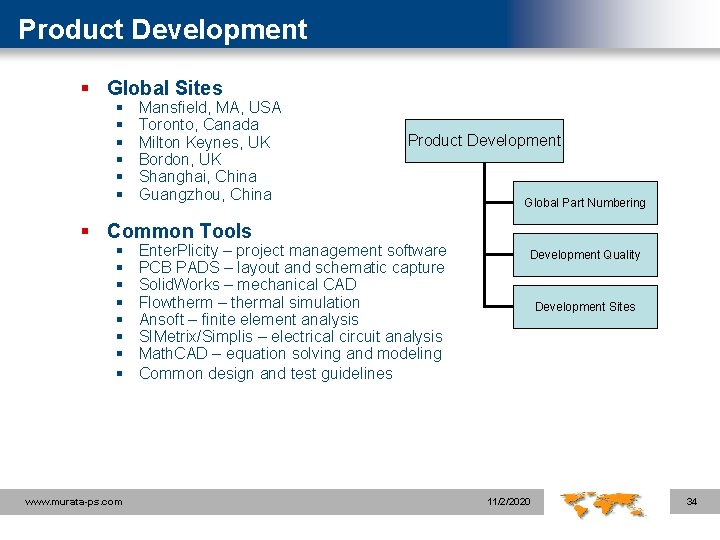Screen dimensions: 720x540
Task: Click the Toronto, Canada bullet
Action: (199, 124)
